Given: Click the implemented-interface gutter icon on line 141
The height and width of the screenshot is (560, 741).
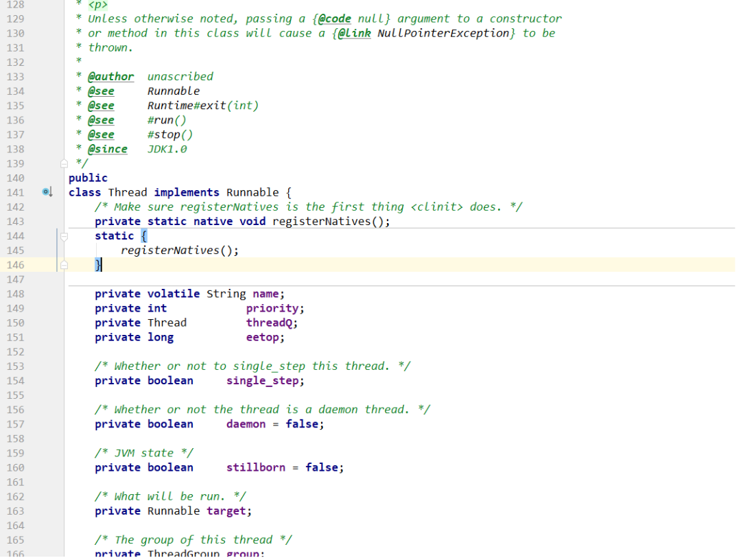Looking at the screenshot, I should point(47,192).
